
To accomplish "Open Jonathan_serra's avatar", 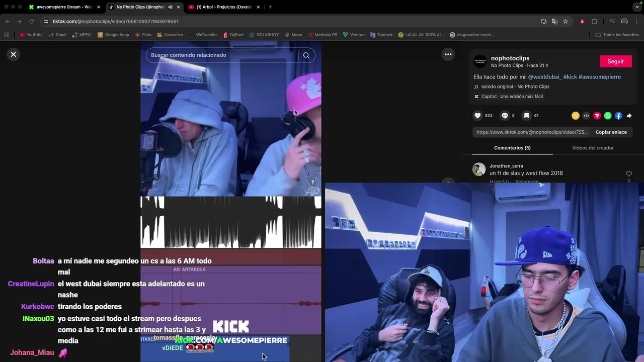I will tap(479, 169).
